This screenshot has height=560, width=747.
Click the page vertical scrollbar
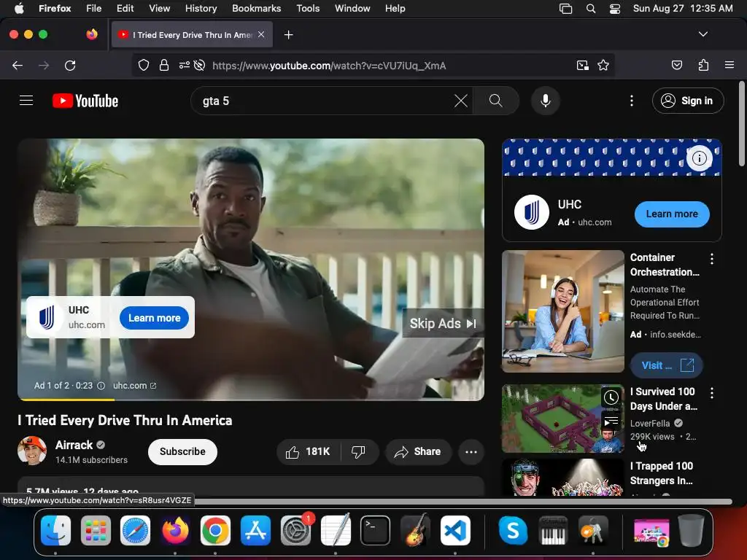[x=742, y=124]
